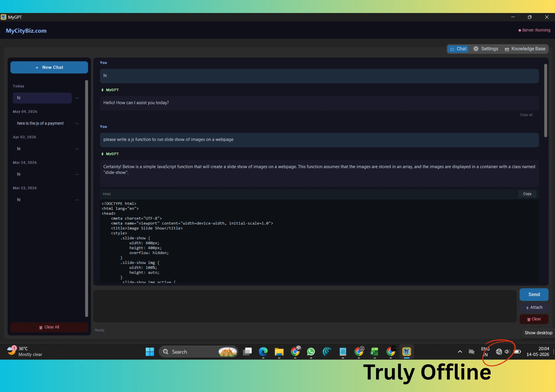Open Notepad from taskbar
This screenshot has width=555, height=392.
click(x=343, y=352)
